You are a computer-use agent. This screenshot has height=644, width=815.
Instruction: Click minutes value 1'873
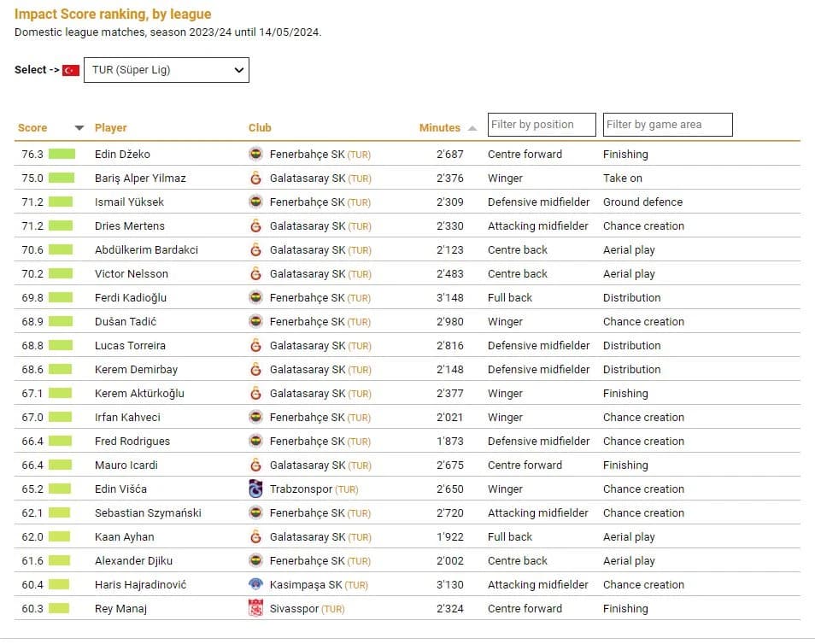pyautogui.click(x=449, y=442)
